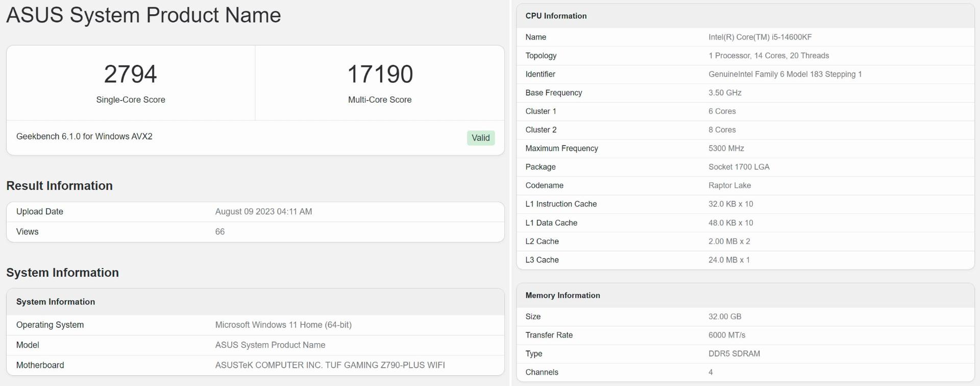980x386 pixels.
Task: Select the upload date 'August 09 2023 04:11 AM'
Action: [x=263, y=211]
